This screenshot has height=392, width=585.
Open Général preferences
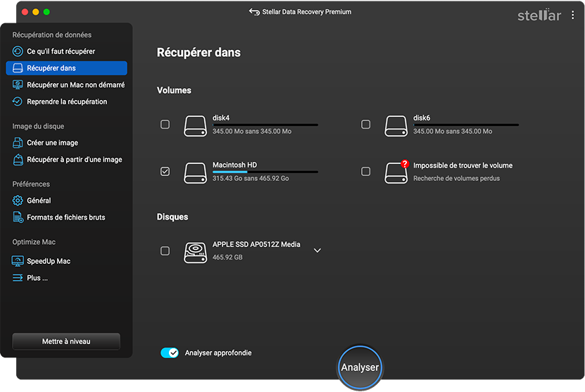pyautogui.click(x=66, y=201)
